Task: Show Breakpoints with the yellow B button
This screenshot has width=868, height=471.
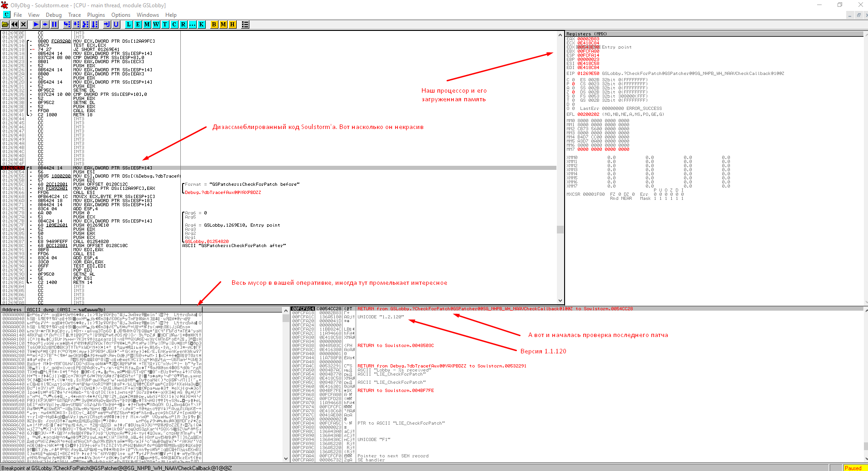Action: [214, 25]
